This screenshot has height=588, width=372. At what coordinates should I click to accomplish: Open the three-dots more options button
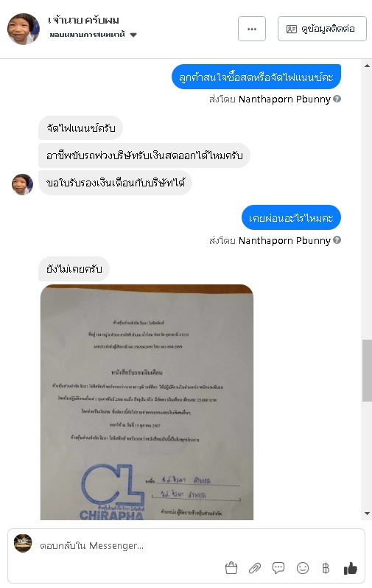tap(252, 29)
